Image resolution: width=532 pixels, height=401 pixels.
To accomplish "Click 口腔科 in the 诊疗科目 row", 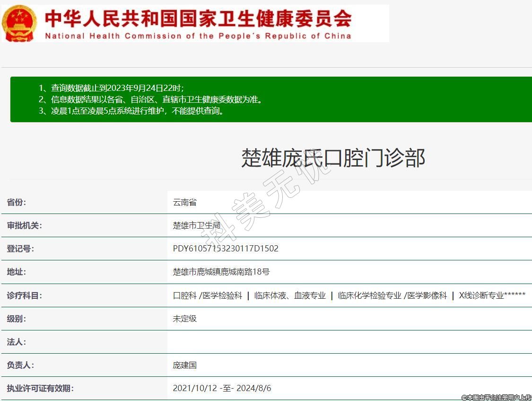I will click(184, 295).
